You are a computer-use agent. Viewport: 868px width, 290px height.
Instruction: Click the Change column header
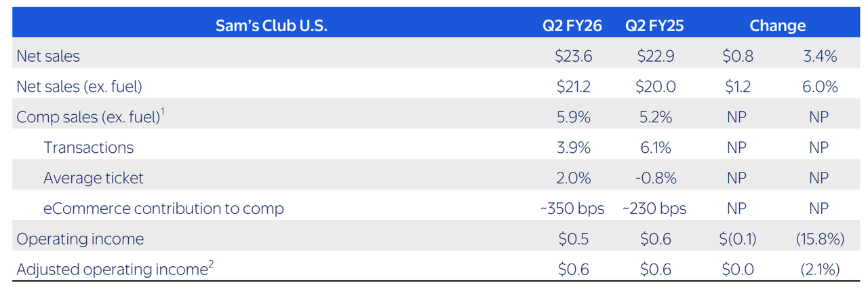(777, 26)
